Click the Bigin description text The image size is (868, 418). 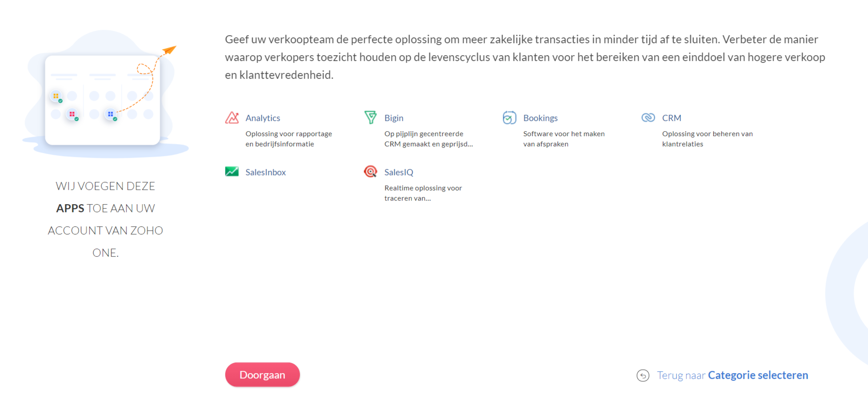point(428,139)
